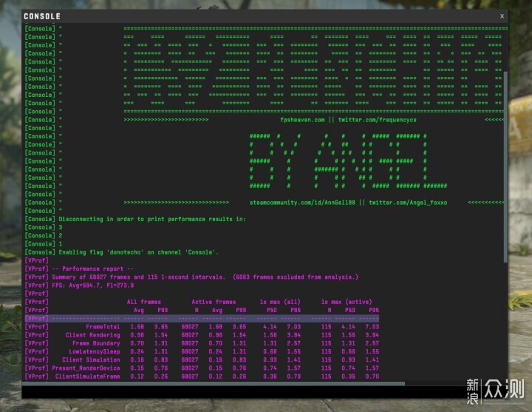This screenshot has width=532, height=412.
Task: Select the Client Rendering row label
Action: point(92,335)
